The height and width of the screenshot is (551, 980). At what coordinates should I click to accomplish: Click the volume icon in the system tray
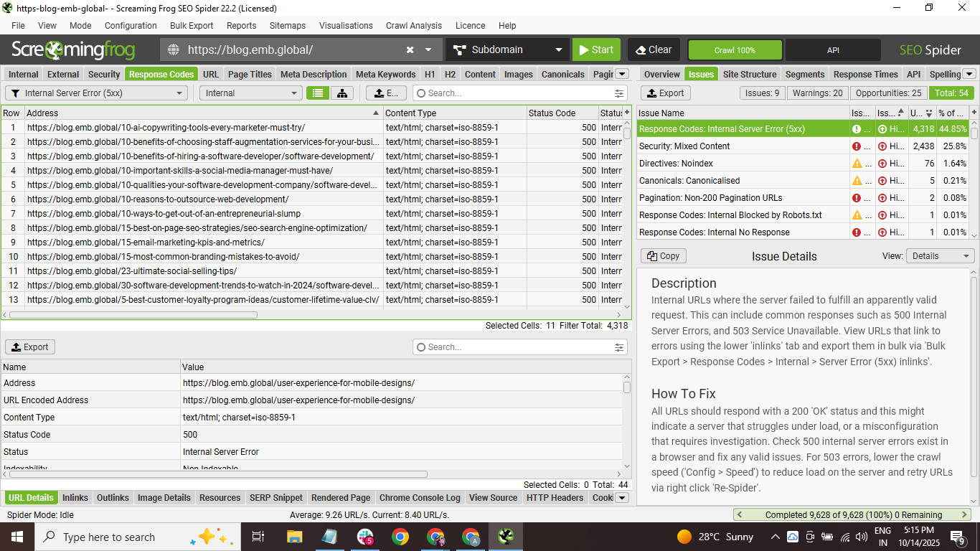pyautogui.click(x=860, y=536)
